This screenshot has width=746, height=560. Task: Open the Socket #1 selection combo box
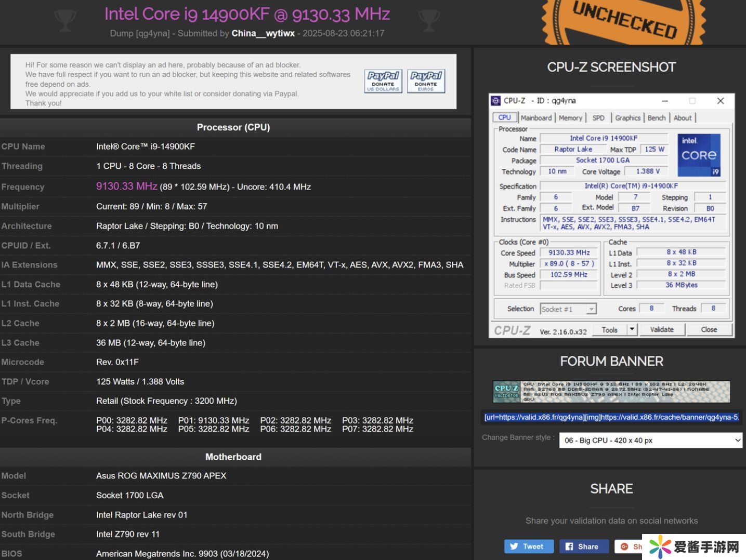(x=568, y=309)
